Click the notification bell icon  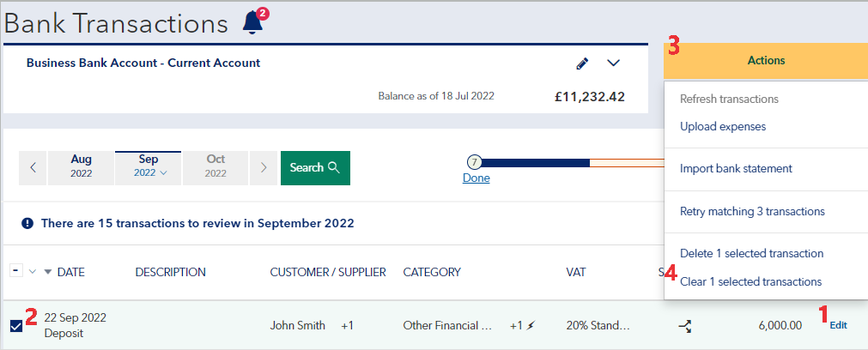[x=252, y=22]
